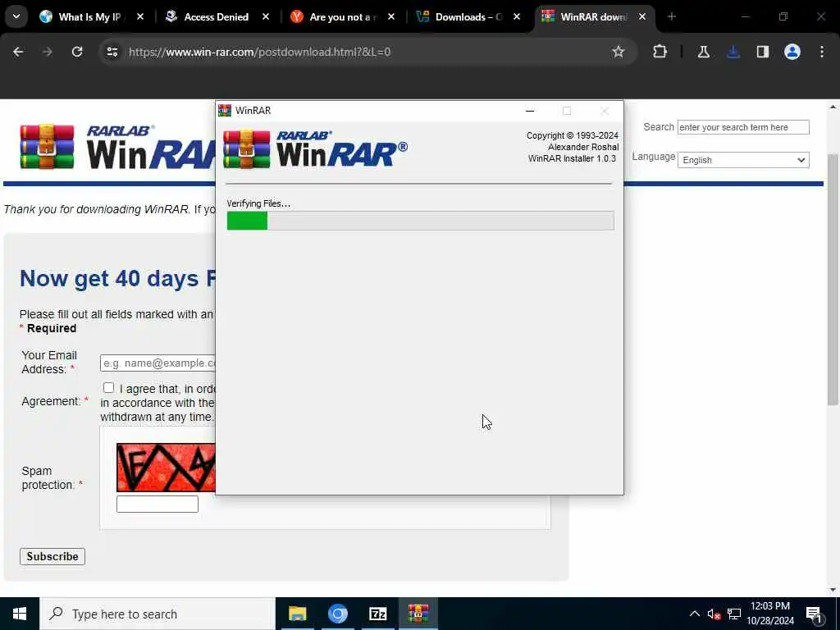Screen dimensions: 840x630
Task: Minimize the WinRAR installer window
Action: tap(530, 111)
